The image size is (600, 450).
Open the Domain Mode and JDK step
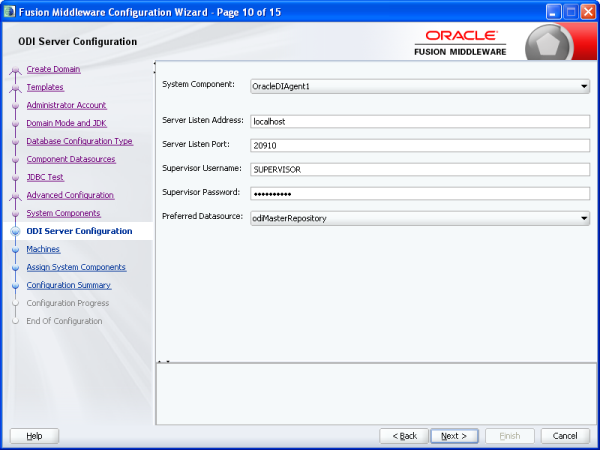(x=66, y=123)
